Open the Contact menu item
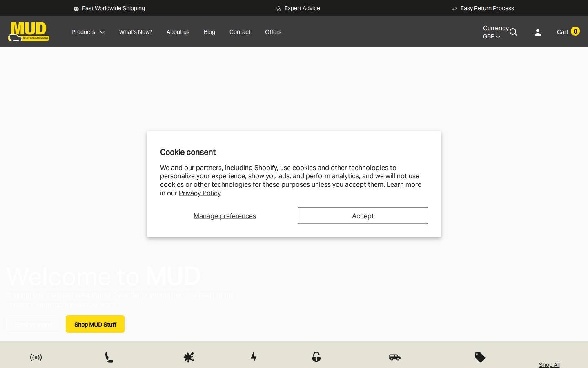This screenshot has width=588, height=368. [240, 32]
